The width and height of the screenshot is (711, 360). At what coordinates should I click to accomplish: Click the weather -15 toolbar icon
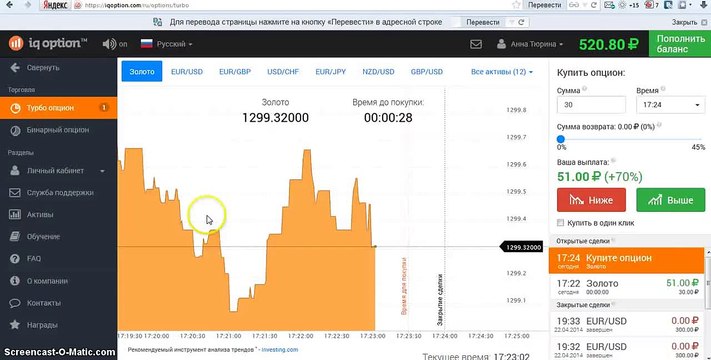point(628,5)
